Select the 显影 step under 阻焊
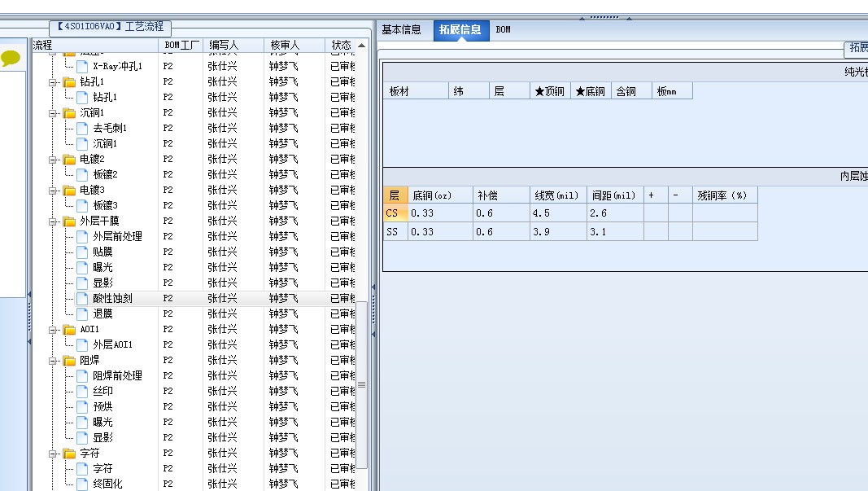868x491 pixels. point(103,438)
